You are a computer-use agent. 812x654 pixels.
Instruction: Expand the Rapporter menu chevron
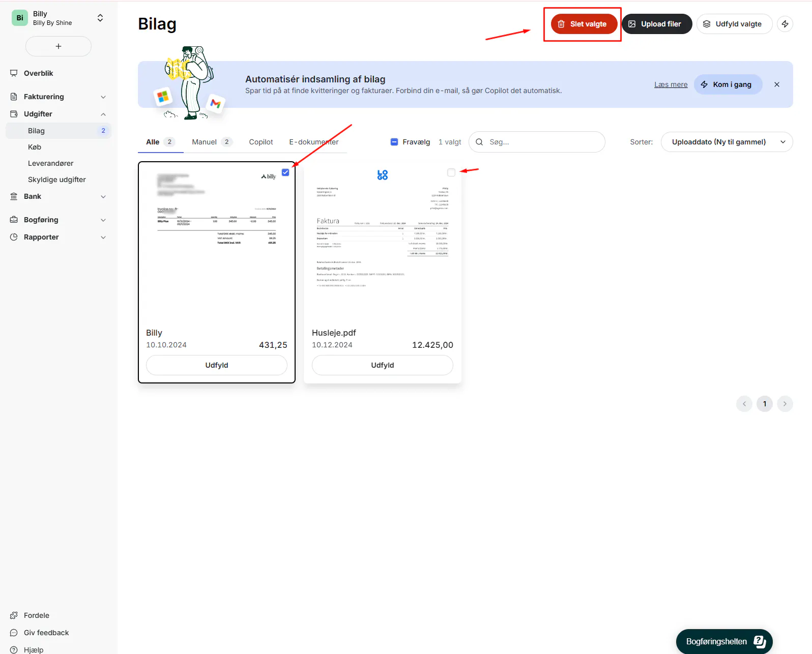point(103,237)
